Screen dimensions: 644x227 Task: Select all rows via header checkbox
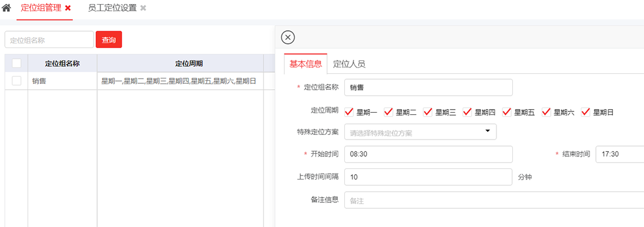[16, 63]
